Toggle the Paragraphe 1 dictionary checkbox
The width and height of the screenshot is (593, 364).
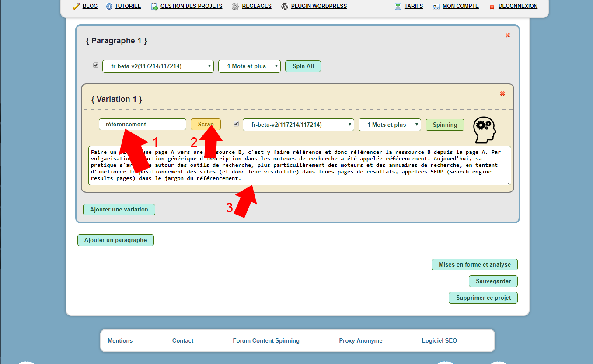pyautogui.click(x=96, y=65)
